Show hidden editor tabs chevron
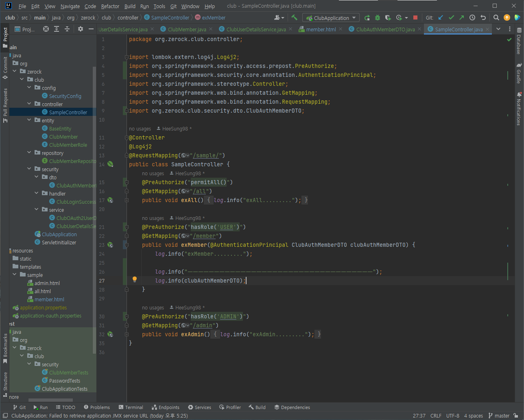The width and height of the screenshot is (524, 420). pyautogui.click(x=498, y=29)
